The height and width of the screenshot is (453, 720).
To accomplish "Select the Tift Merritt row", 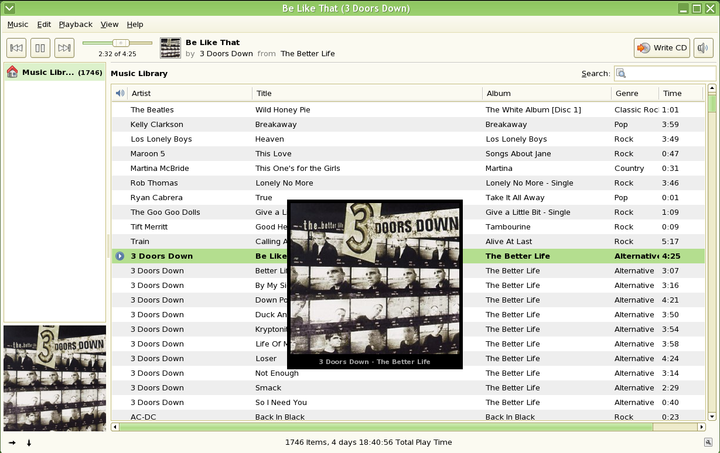I will tap(408, 227).
